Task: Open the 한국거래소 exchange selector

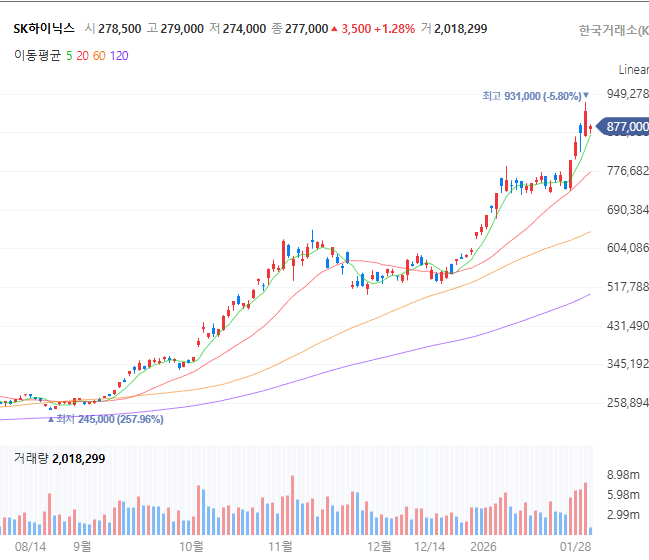Action: [613, 30]
